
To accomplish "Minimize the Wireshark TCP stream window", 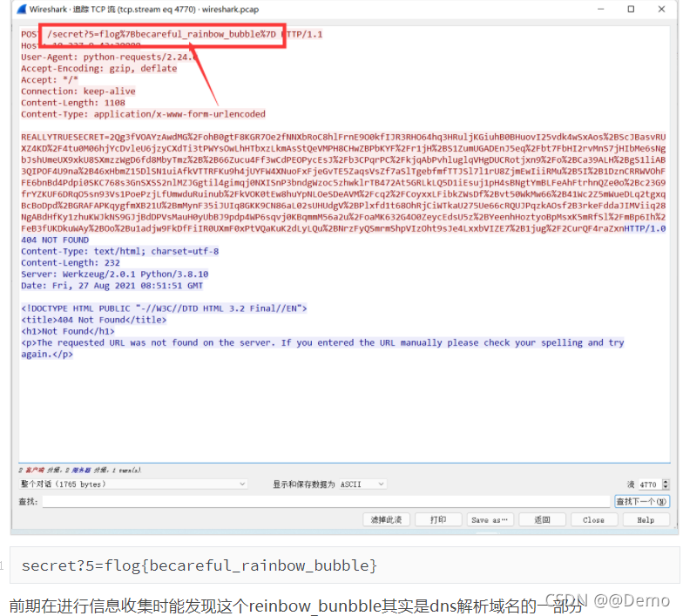I will click(x=601, y=9).
